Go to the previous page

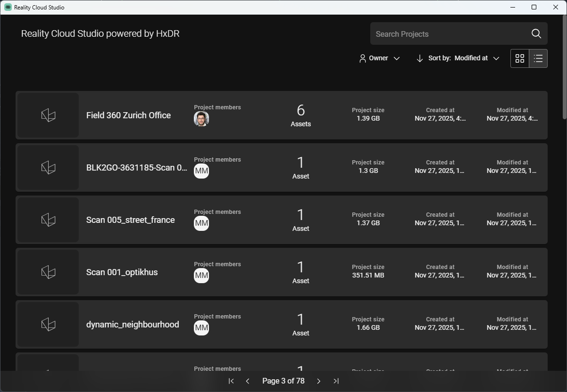click(x=248, y=381)
